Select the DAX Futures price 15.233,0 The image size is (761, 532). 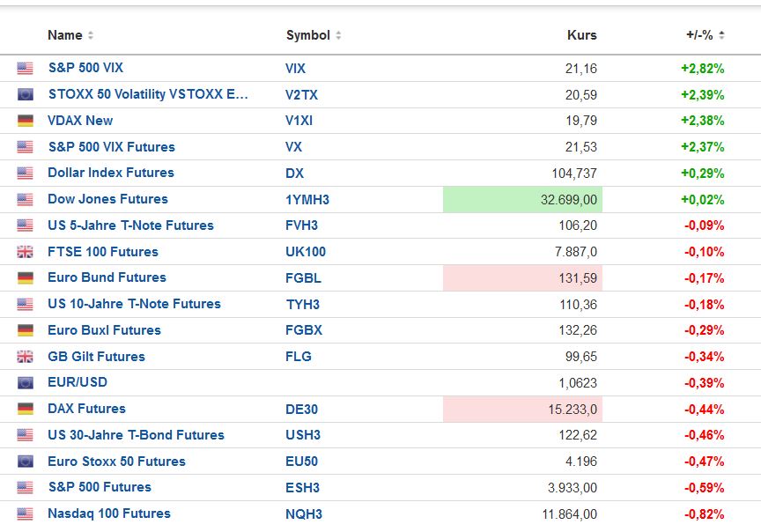coord(573,410)
